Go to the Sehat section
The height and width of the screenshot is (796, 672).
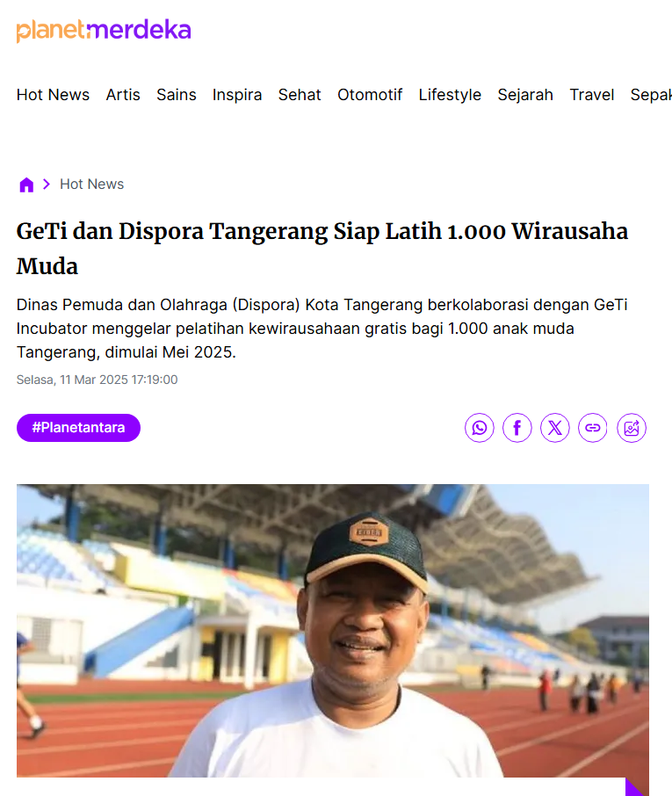300,95
